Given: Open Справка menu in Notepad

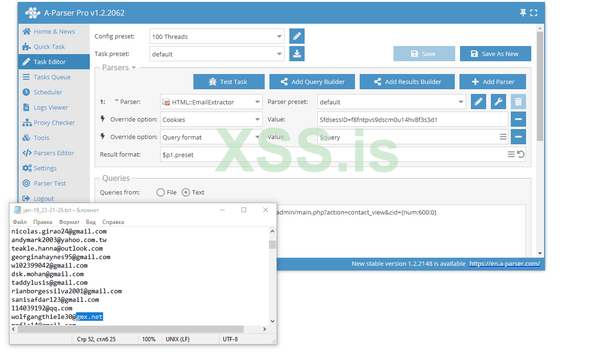Looking at the screenshot, I should pos(113,222).
